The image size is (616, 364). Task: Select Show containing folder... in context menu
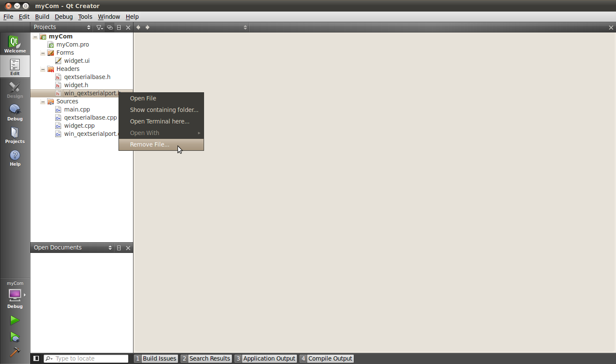(161, 110)
